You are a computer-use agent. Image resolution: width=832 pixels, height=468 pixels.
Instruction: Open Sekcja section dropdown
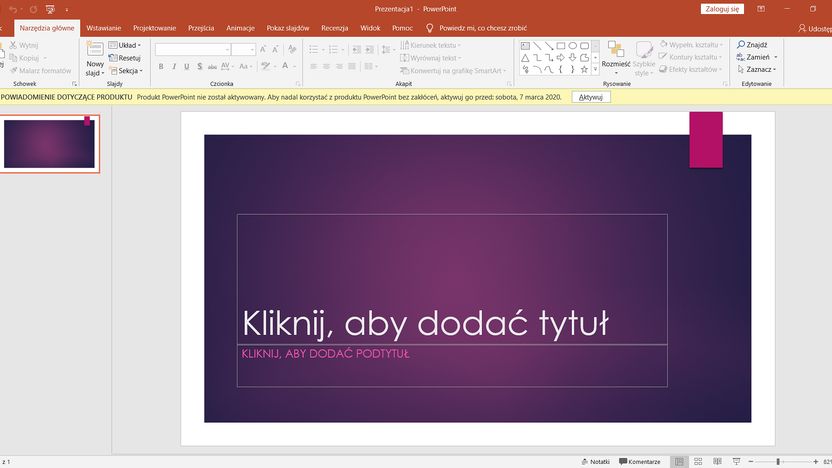tap(126, 71)
